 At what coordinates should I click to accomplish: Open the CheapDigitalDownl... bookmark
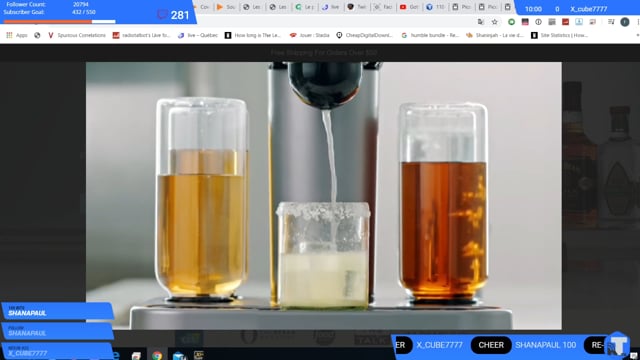(x=364, y=36)
